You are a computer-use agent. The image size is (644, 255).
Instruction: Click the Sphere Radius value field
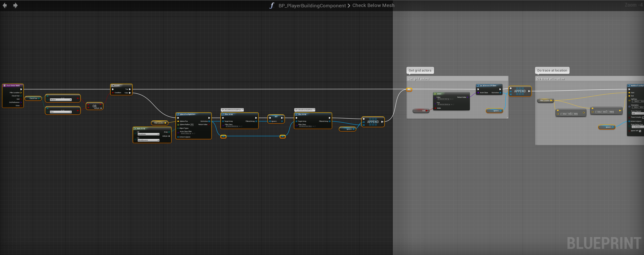coord(192,125)
